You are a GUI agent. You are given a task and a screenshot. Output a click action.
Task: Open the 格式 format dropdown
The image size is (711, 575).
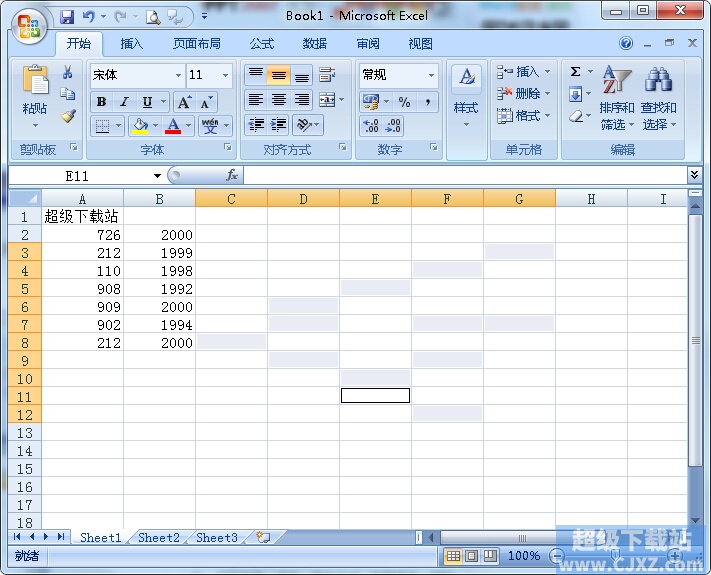click(523, 116)
